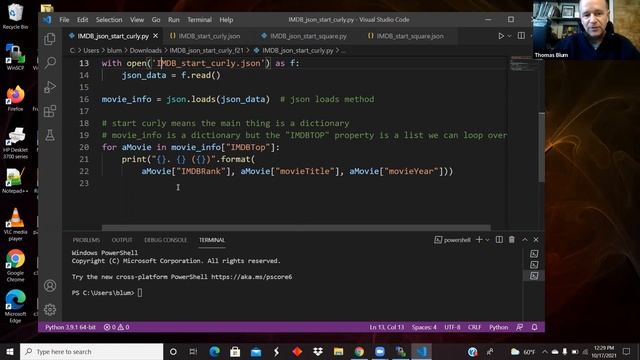Open the Go menu
The image size is (640, 360).
[x=156, y=20]
